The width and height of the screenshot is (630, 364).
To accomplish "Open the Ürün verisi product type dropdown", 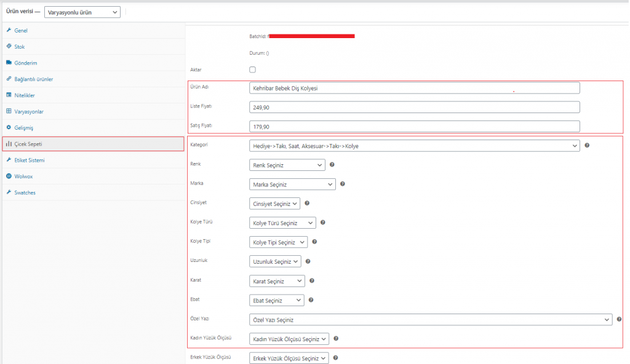I will [82, 12].
